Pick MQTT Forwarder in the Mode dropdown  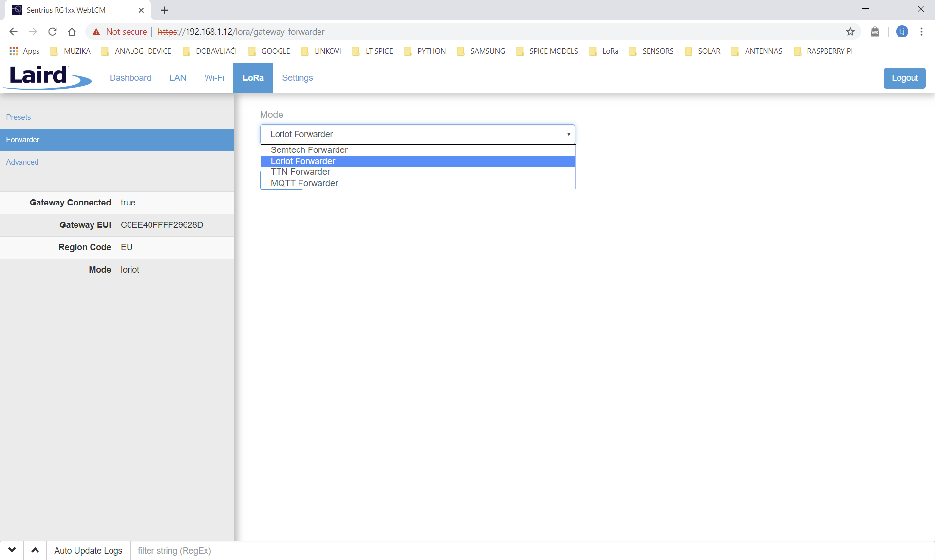[x=304, y=183]
